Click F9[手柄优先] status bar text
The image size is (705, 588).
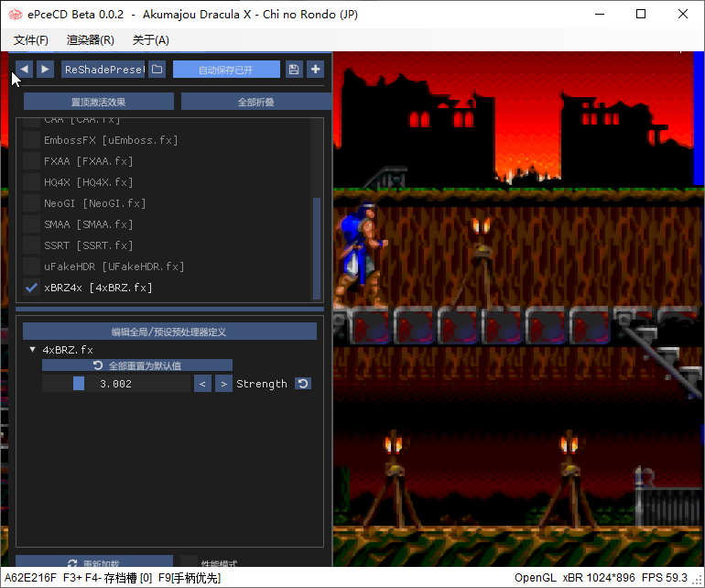190,578
